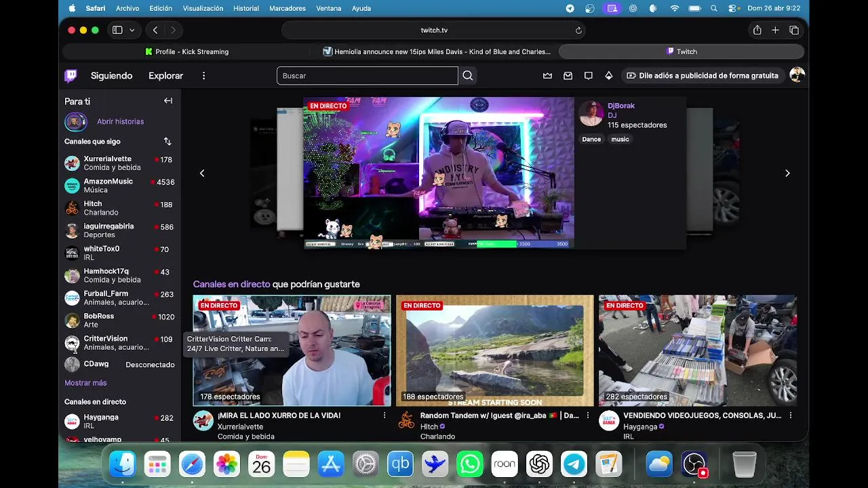Viewport: 868px width, 488px height.
Task: Open the user profile avatar menu
Action: click(x=797, y=75)
